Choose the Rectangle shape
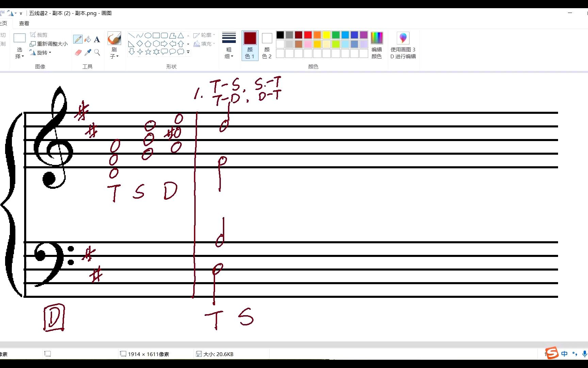588x368 pixels. pyautogui.click(x=156, y=35)
